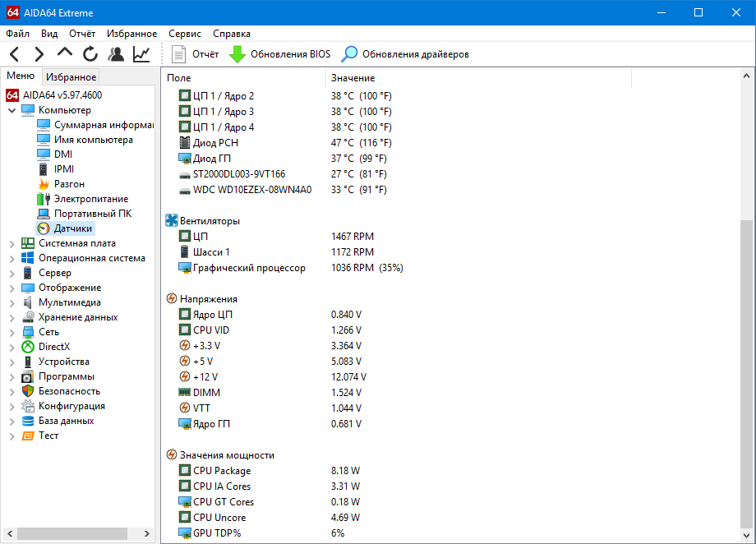The image size is (756, 544).
Task: Click Обновления BIOS green arrow button
Action: pyautogui.click(x=280, y=54)
